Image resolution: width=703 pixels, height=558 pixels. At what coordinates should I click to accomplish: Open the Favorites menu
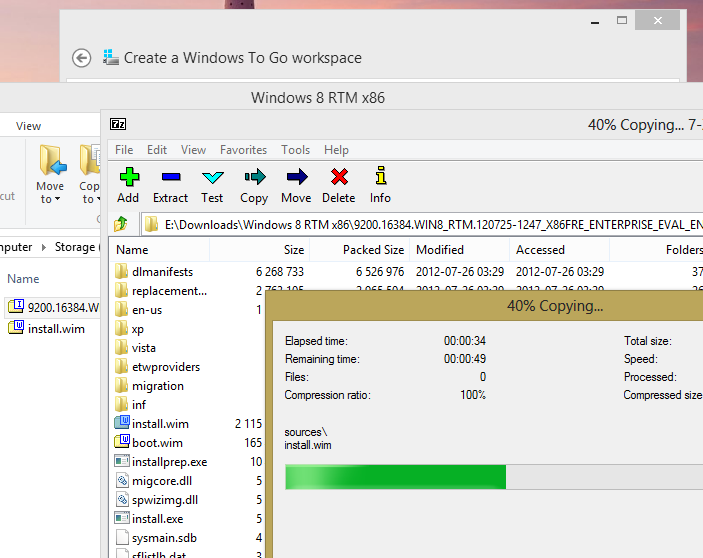point(243,150)
